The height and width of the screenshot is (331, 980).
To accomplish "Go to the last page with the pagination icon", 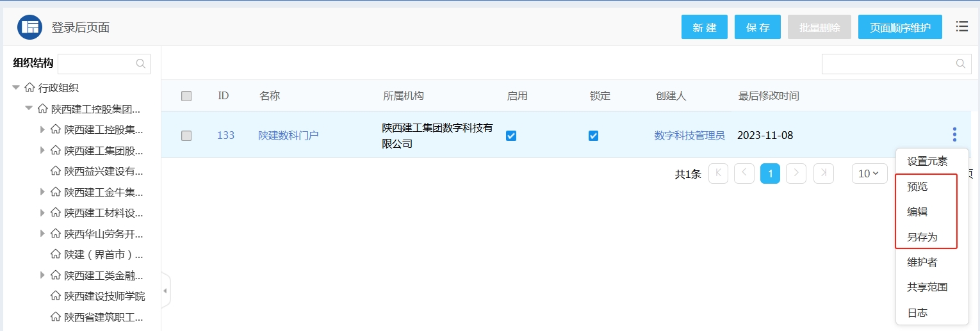I will [823, 174].
